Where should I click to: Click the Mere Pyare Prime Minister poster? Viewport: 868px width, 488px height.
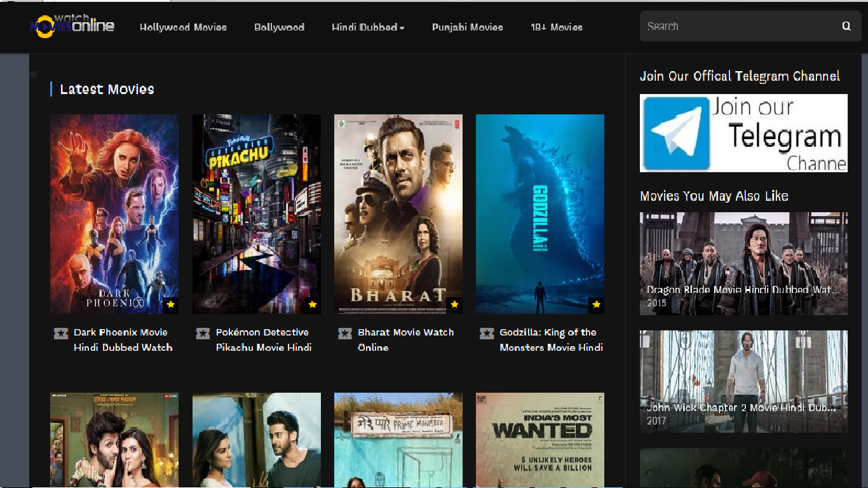pos(398,440)
